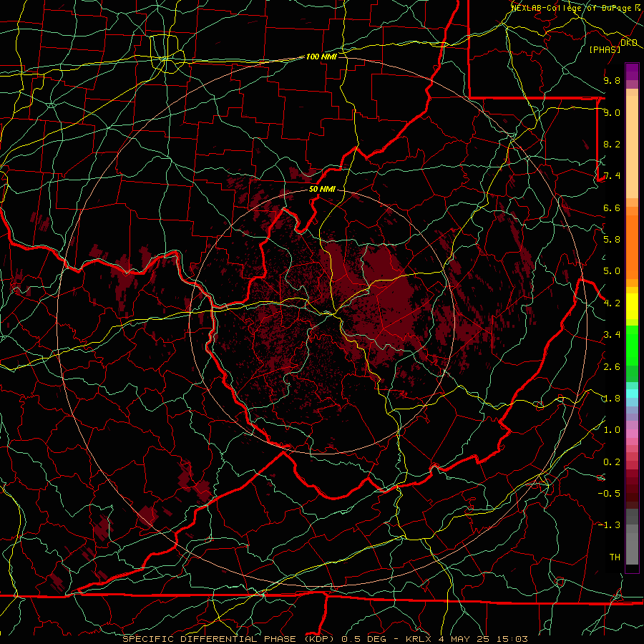Click the 2.6 legend value
The image size is (644, 644).
click(612, 367)
